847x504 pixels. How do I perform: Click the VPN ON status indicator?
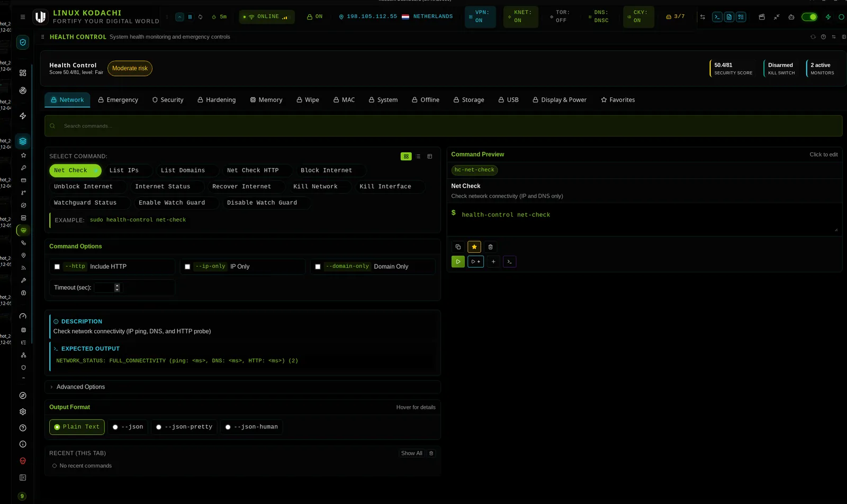(480, 17)
